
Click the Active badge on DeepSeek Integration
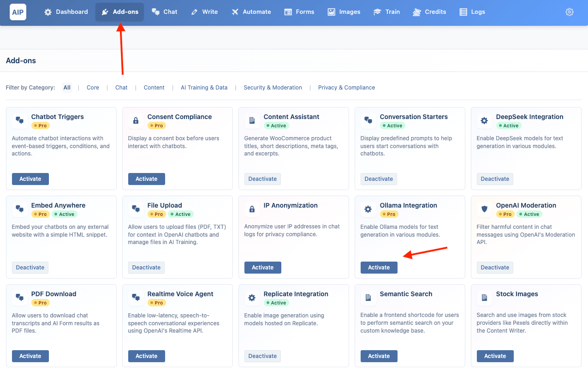pyautogui.click(x=509, y=125)
